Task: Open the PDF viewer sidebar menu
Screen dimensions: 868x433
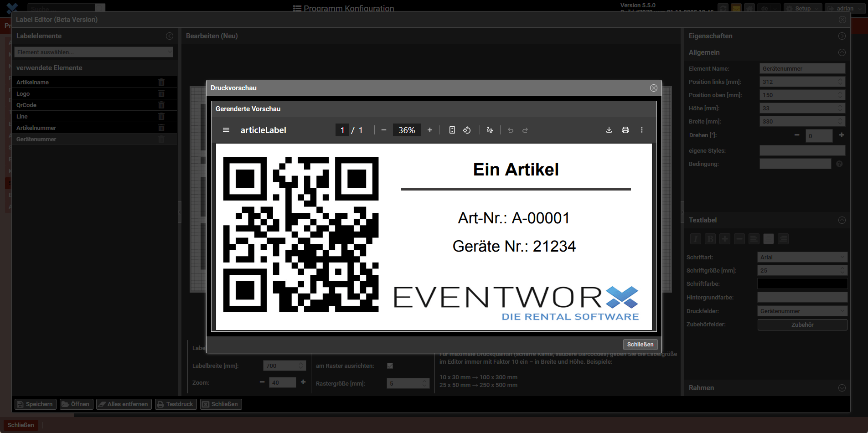Action: pyautogui.click(x=226, y=130)
